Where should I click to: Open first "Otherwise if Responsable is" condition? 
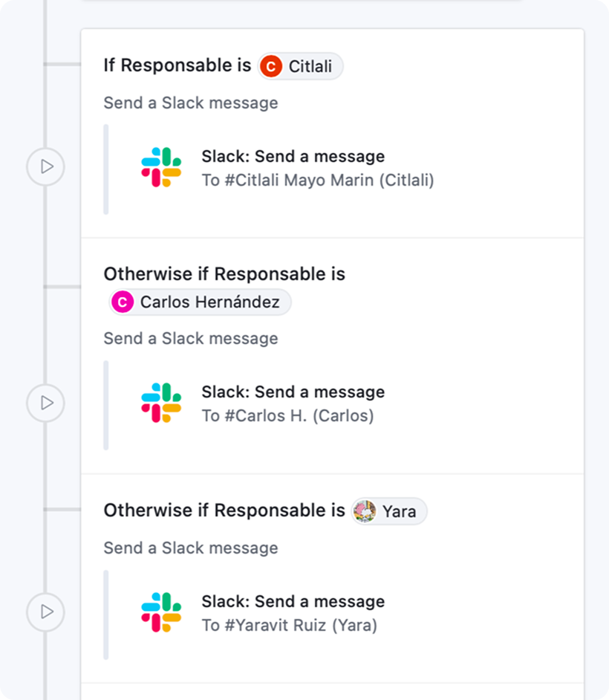click(x=224, y=273)
